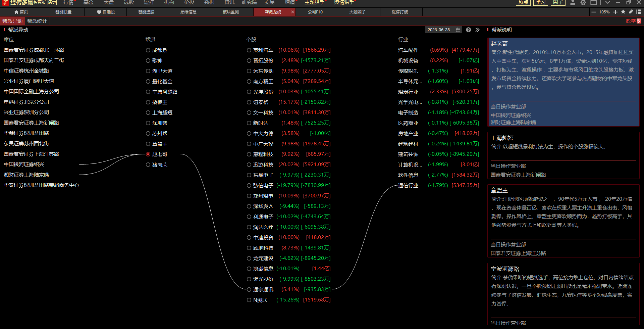Open settings gear icon in title bar
Viewport: 644px width, 329px height.
coord(583,2)
